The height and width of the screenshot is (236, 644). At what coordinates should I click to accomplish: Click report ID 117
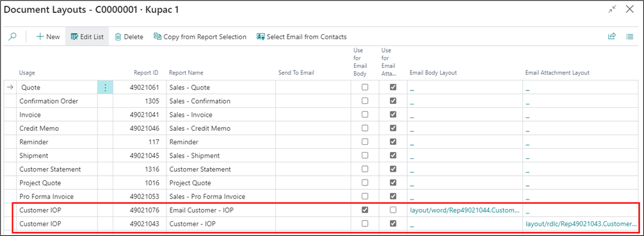154,142
